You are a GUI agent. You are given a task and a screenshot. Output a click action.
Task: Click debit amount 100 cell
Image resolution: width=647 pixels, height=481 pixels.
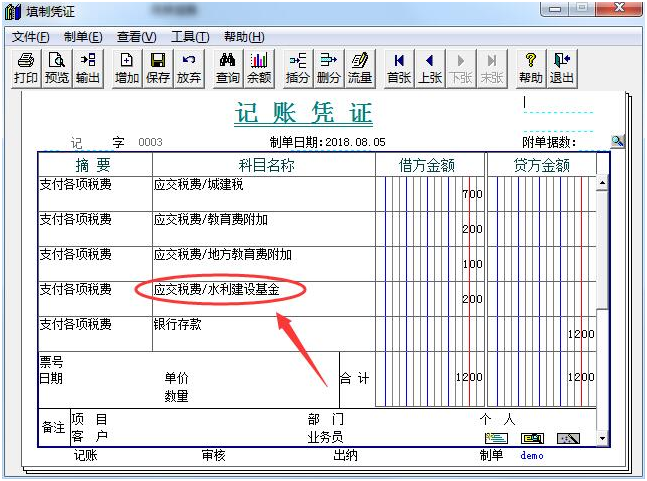click(x=430, y=264)
